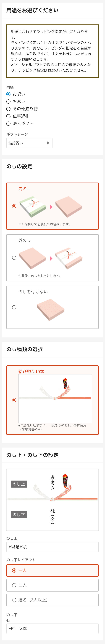This screenshot has height=644, width=105.
Task: Click the のし上 text field with 御結婚御祝
Action: click(x=52, y=547)
